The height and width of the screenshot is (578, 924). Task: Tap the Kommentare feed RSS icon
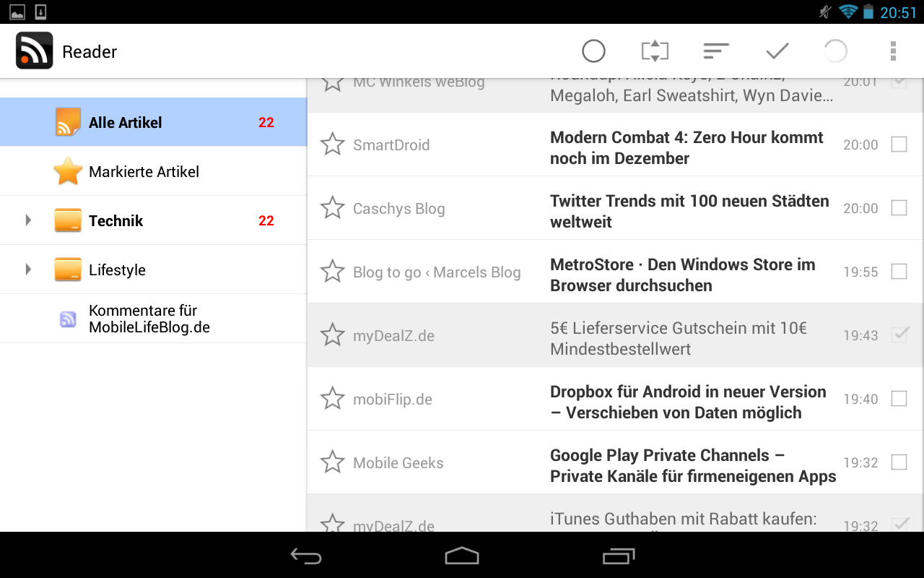coord(68,319)
